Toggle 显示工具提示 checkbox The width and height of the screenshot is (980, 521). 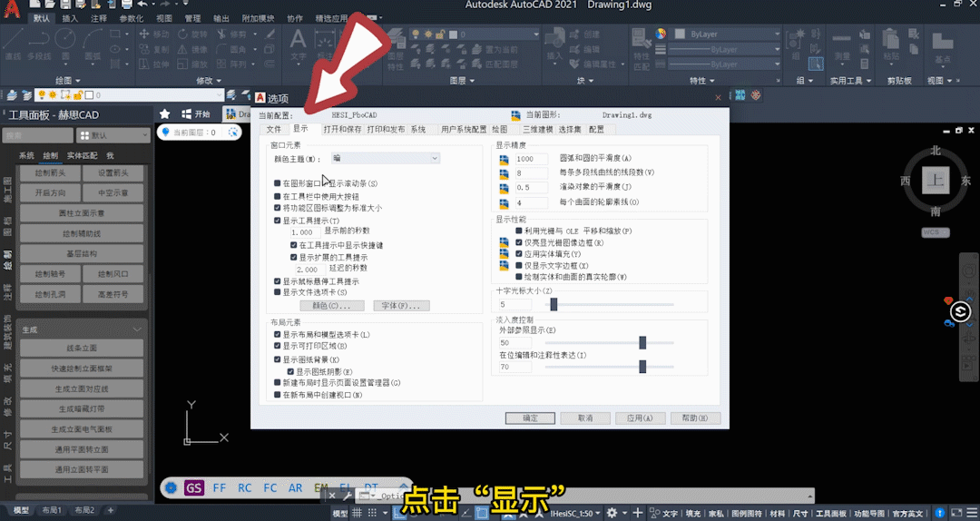click(278, 221)
